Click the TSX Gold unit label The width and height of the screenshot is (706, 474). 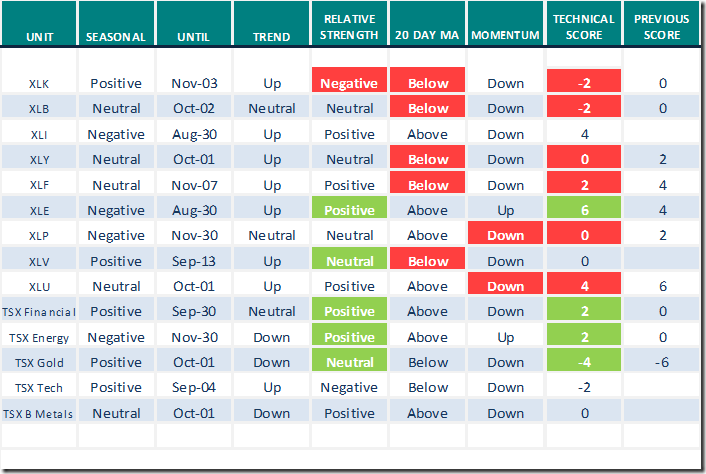[40, 362]
